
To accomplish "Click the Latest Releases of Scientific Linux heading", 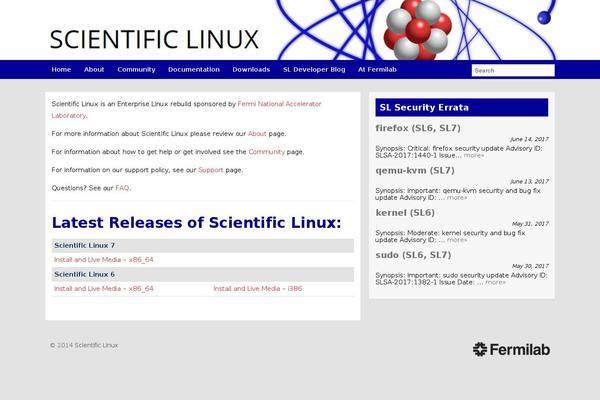I will coord(196,223).
